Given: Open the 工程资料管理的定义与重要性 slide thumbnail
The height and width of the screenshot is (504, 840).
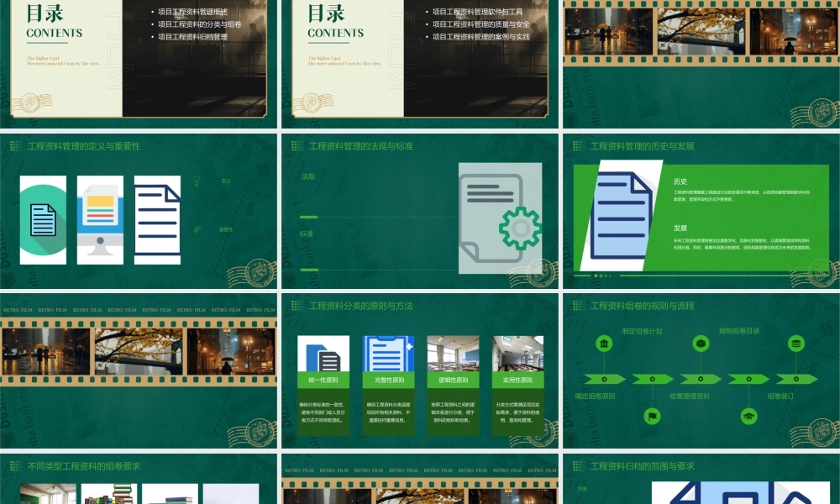Looking at the screenshot, I should pyautogui.click(x=139, y=210).
